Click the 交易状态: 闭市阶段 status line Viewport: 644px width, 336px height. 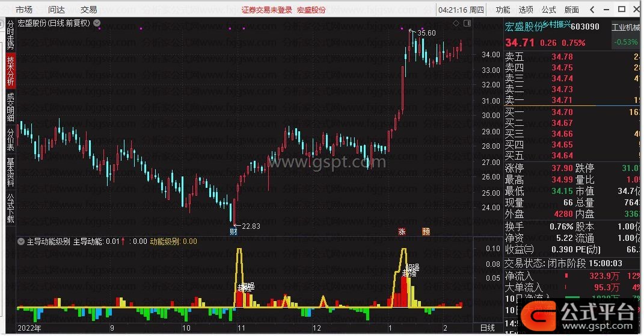(563, 263)
